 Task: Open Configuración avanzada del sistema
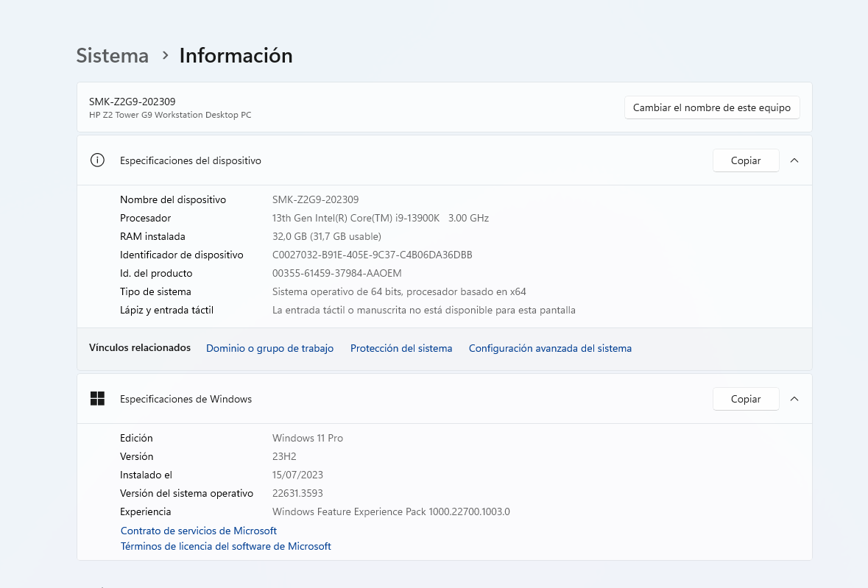coord(550,348)
